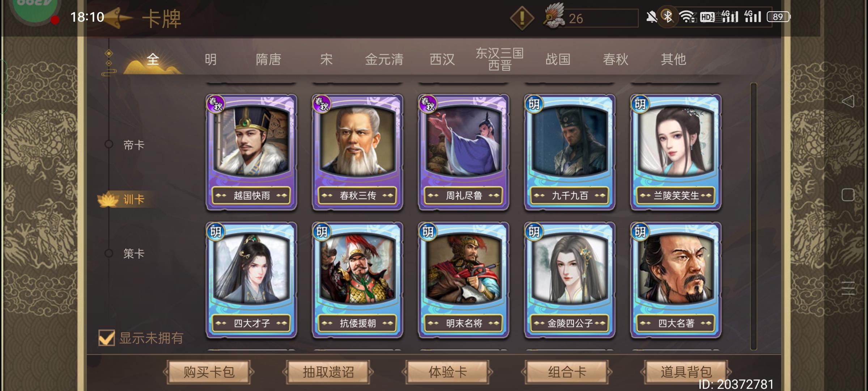
Task: Click the card list vertical scrollbar
Action: [x=754, y=216]
